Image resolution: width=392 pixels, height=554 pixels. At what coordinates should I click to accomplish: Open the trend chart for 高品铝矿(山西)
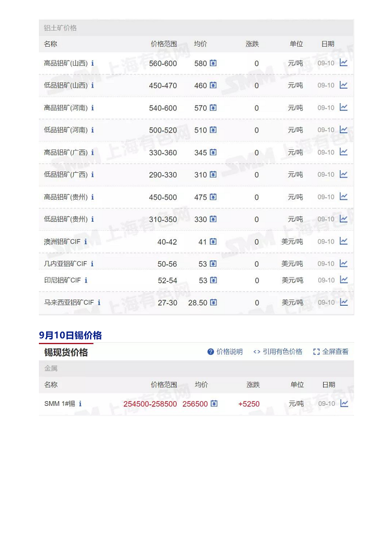(343, 63)
